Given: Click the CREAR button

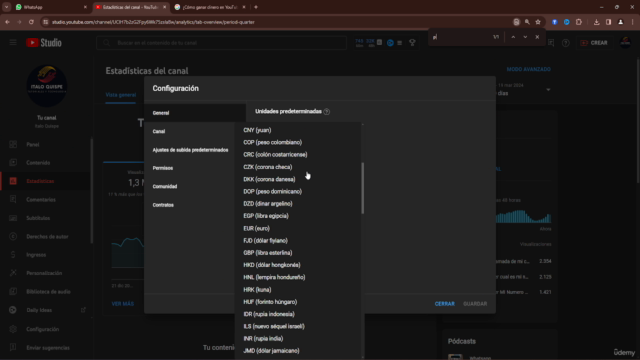Looking at the screenshot, I should (594, 43).
